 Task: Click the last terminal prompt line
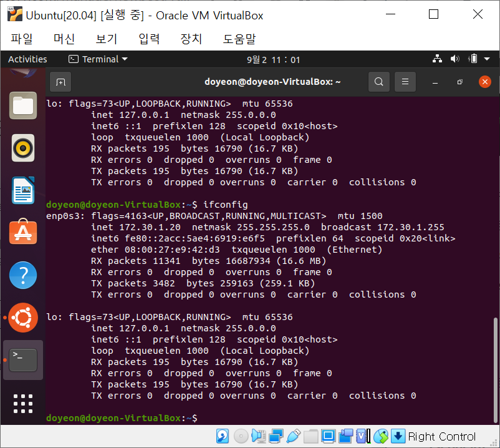click(x=122, y=417)
